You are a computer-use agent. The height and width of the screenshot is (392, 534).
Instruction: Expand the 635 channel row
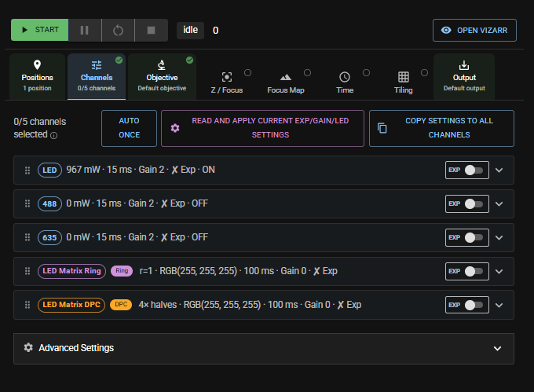click(499, 237)
